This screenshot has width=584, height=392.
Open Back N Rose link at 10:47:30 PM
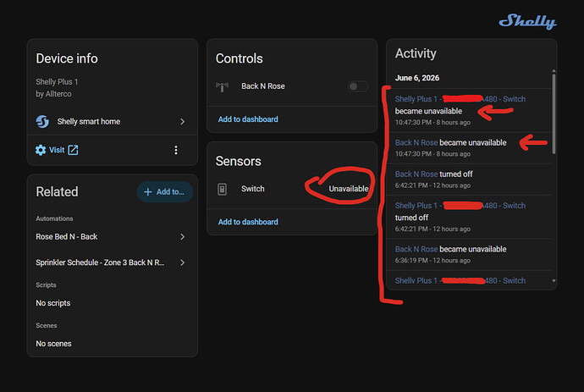(416, 143)
